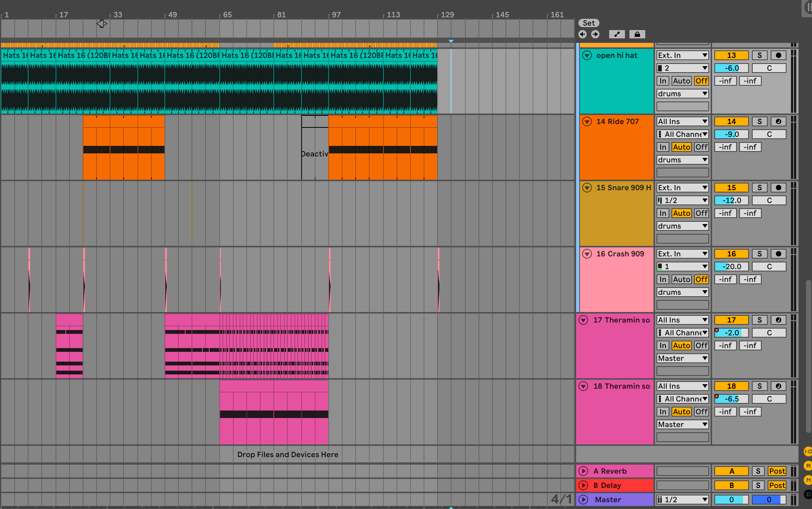Image resolution: width=812 pixels, height=509 pixels.
Task: Collapse 16 Crash 909 track
Action: pyautogui.click(x=587, y=254)
